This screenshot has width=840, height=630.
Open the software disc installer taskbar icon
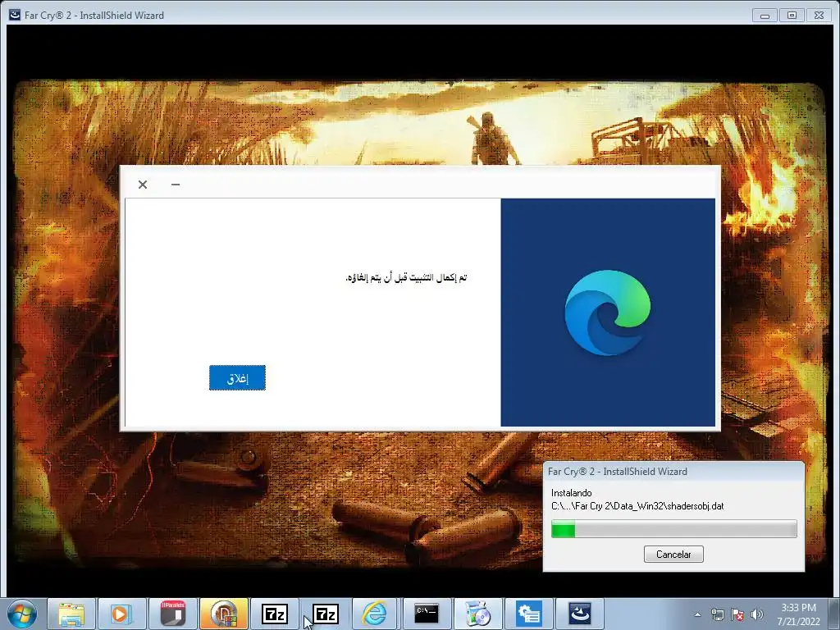tap(477, 614)
